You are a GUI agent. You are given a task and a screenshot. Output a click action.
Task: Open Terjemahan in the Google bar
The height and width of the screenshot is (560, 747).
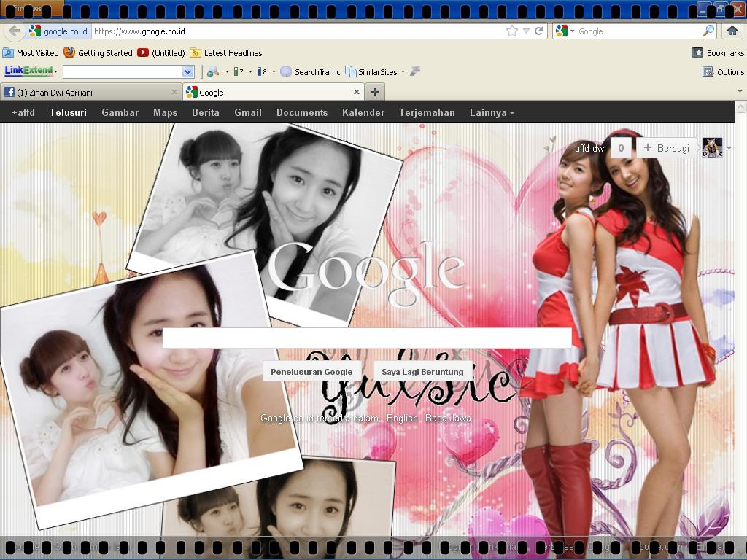(x=427, y=113)
